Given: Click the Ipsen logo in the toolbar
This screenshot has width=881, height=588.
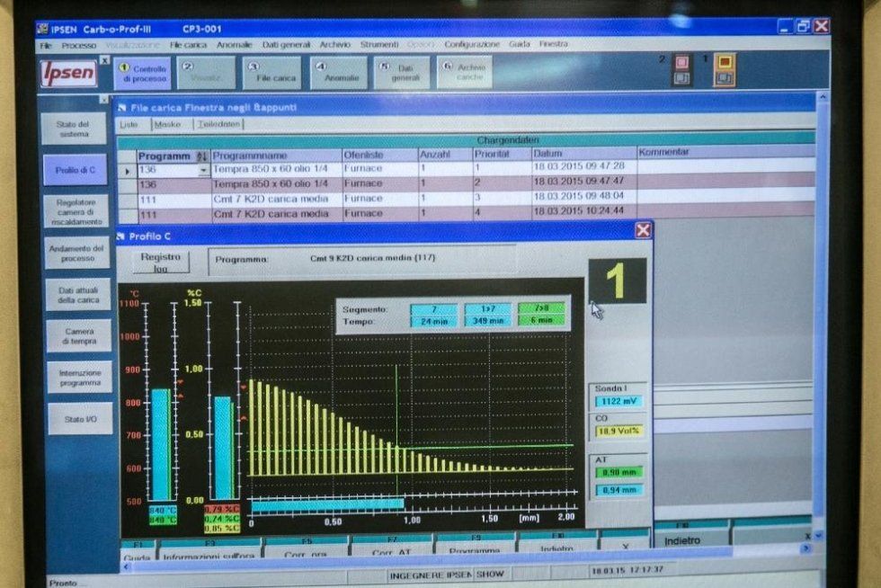Looking at the screenshot, I should [x=68, y=74].
